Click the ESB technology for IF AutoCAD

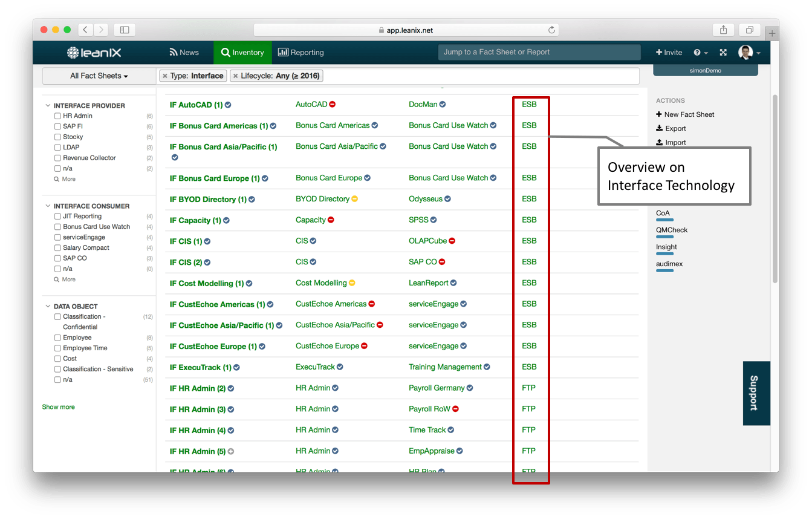(529, 105)
